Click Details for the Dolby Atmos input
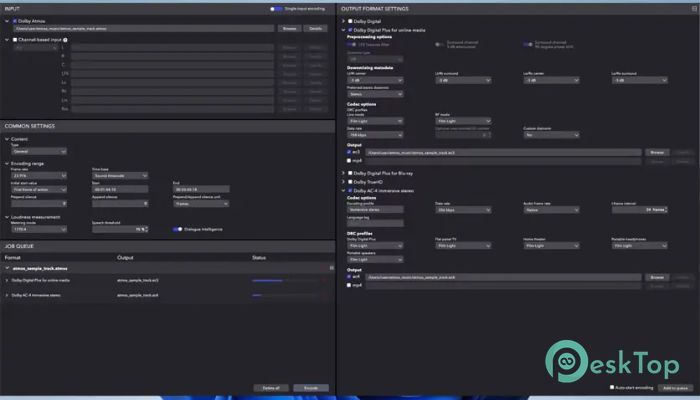 click(x=315, y=29)
